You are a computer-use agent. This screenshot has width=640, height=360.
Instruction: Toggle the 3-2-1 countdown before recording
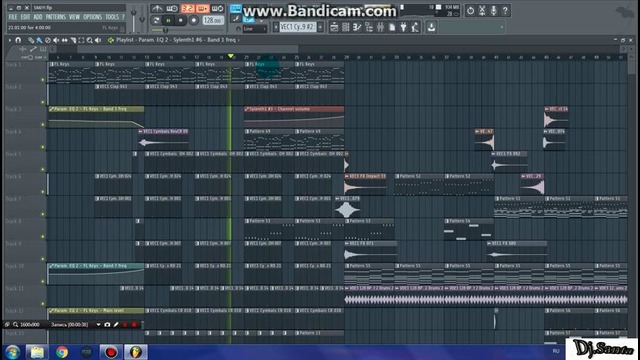click(x=187, y=9)
